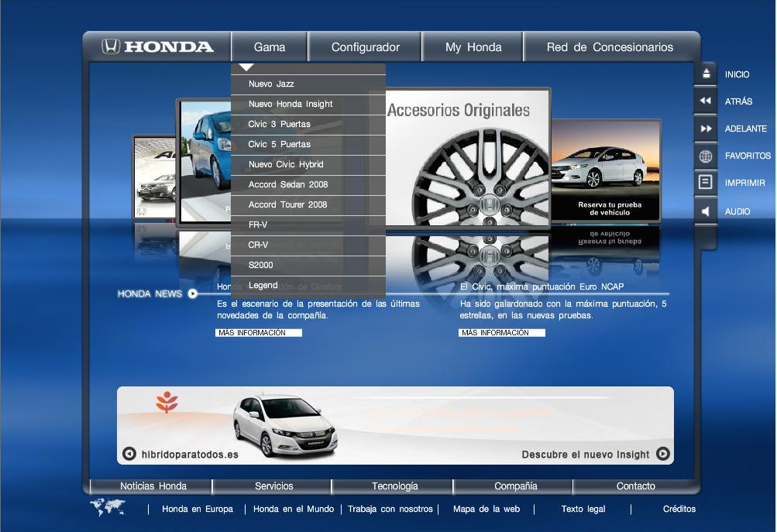Viewport: 777px width, 532px height.
Task: Open the Servicios section
Action: 273,486
